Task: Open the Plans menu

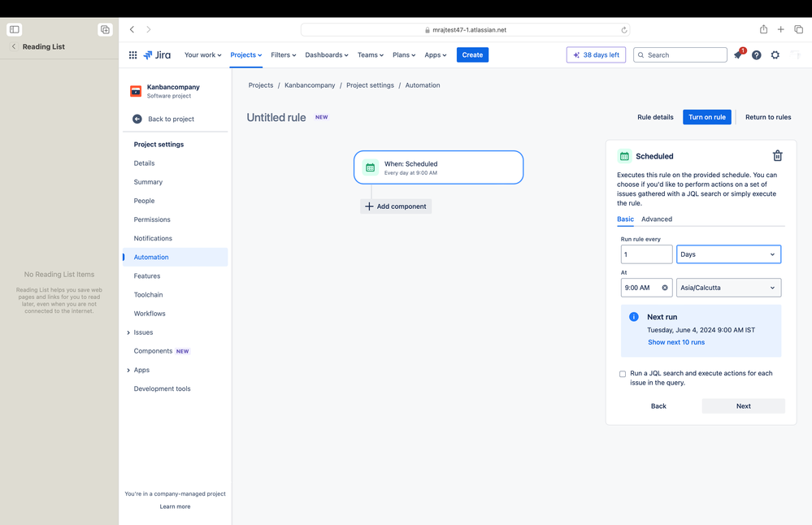Action: click(404, 55)
